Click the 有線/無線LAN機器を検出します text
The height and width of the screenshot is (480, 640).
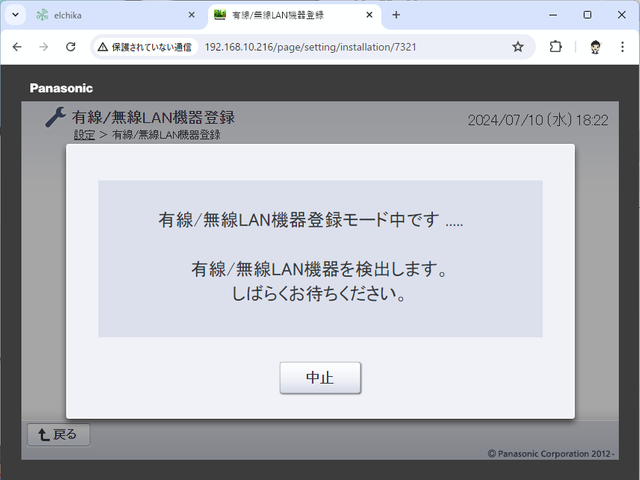[x=320, y=269]
